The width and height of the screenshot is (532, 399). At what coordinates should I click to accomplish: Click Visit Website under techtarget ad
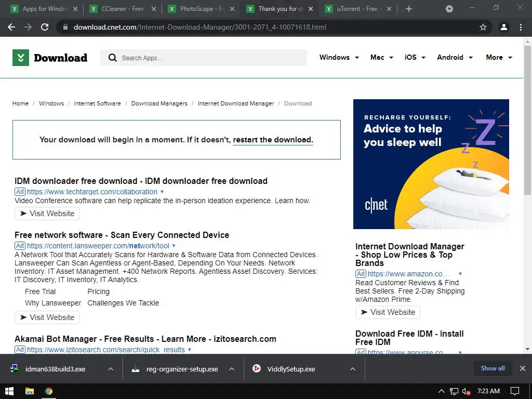pos(47,214)
